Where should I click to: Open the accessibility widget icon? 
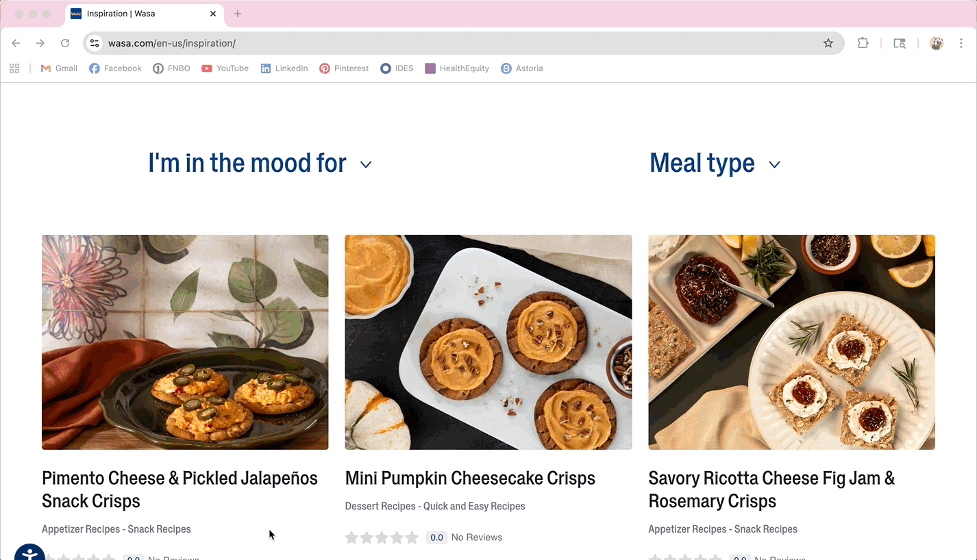(29, 554)
